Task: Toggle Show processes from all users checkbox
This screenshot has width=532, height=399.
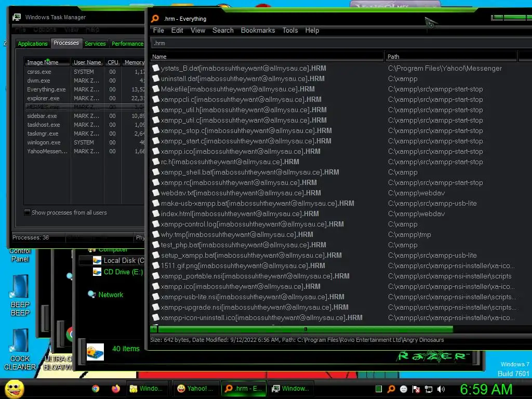Action: click(28, 212)
